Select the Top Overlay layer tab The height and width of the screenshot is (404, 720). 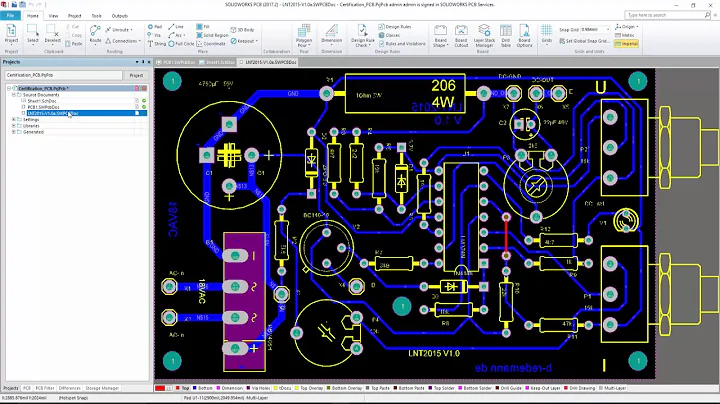(x=309, y=388)
